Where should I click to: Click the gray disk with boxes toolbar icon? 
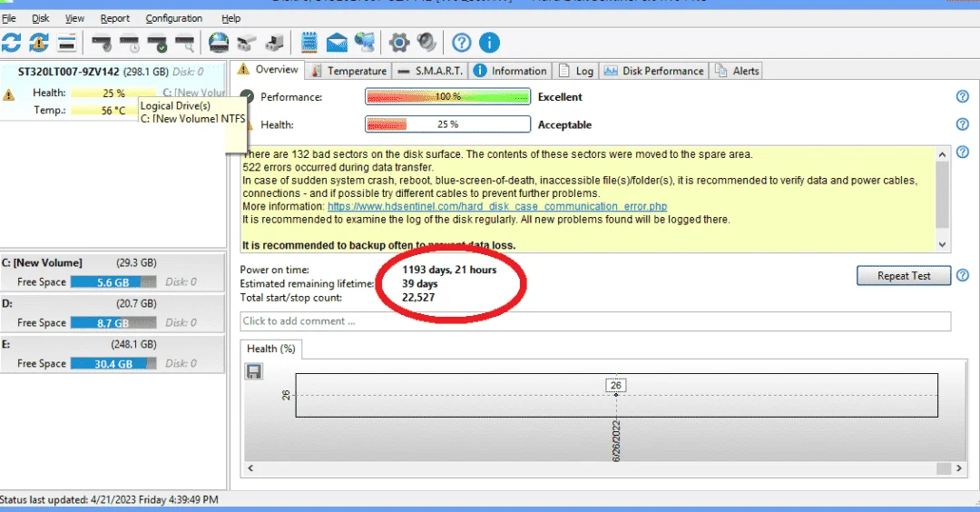point(246,44)
